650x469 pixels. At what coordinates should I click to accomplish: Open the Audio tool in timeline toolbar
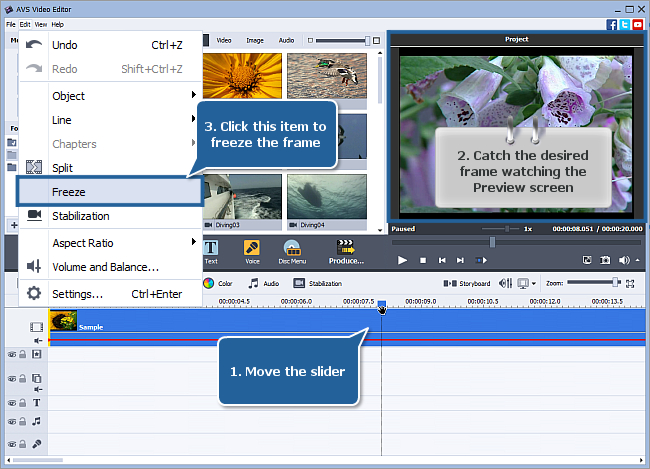[x=264, y=283]
